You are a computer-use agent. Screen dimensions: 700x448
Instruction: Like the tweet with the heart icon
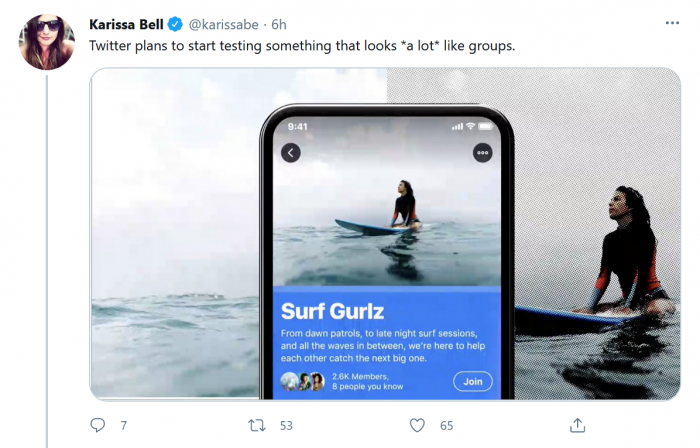(x=418, y=425)
